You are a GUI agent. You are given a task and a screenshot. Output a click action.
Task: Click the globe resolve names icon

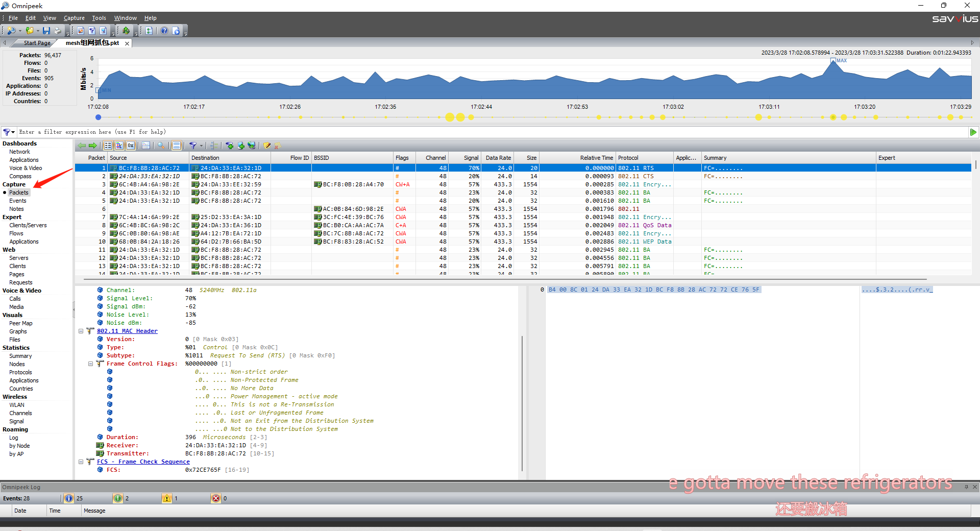pyautogui.click(x=252, y=146)
